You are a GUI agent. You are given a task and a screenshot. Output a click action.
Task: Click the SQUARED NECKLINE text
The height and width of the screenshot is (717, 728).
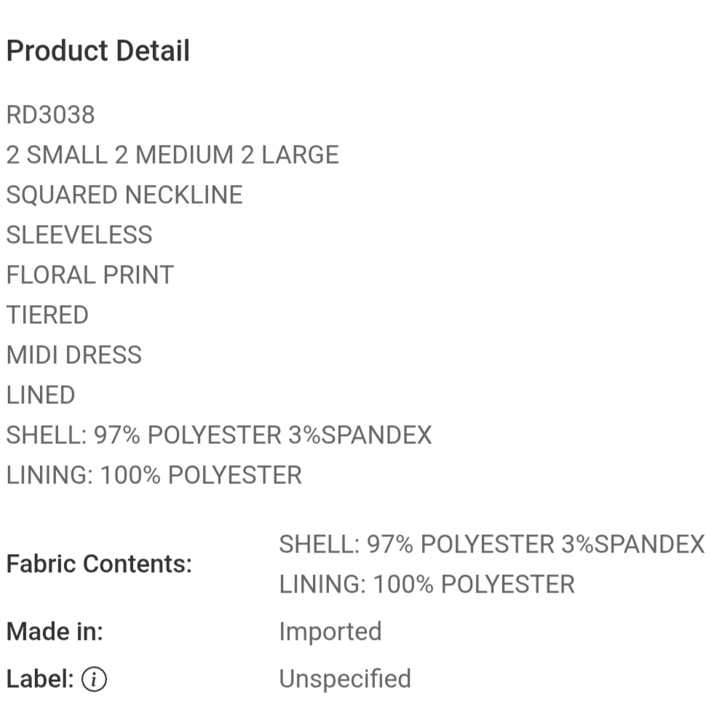pyautogui.click(x=124, y=194)
